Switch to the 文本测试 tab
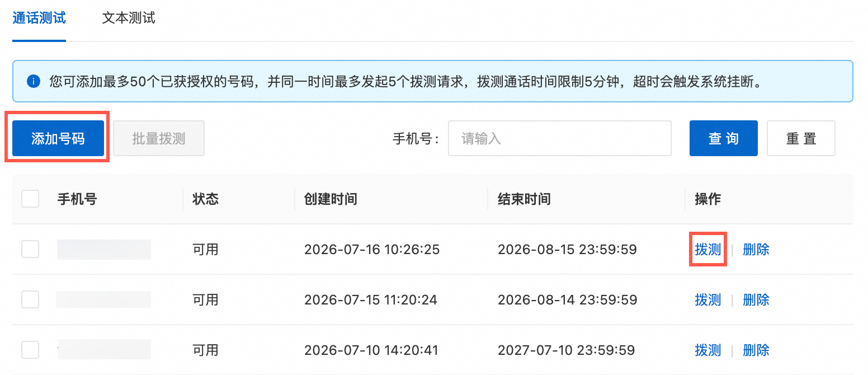This screenshot has width=868, height=375. pyautogui.click(x=129, y=18)
